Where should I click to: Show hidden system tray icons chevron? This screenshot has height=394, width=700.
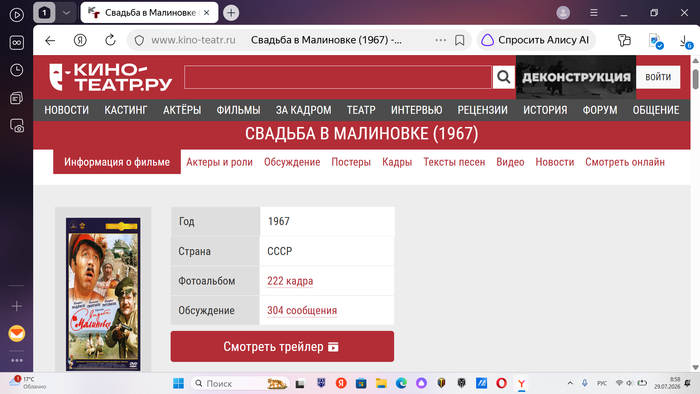(570, 383)
